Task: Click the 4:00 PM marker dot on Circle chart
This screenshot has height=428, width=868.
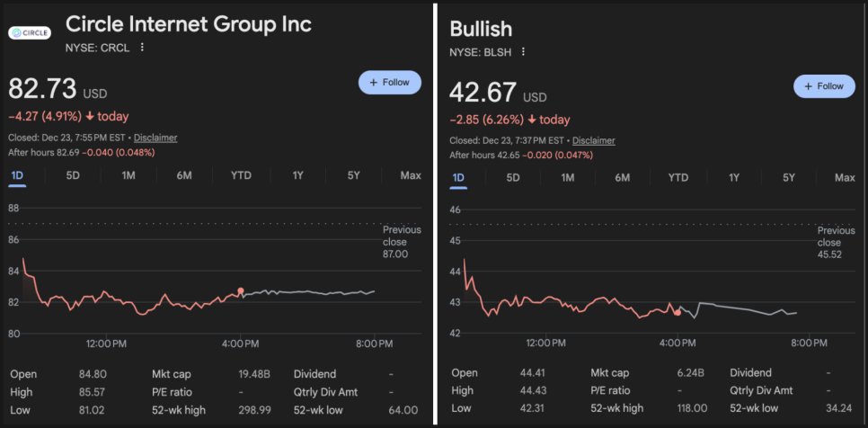Action: tap(241, 291)
